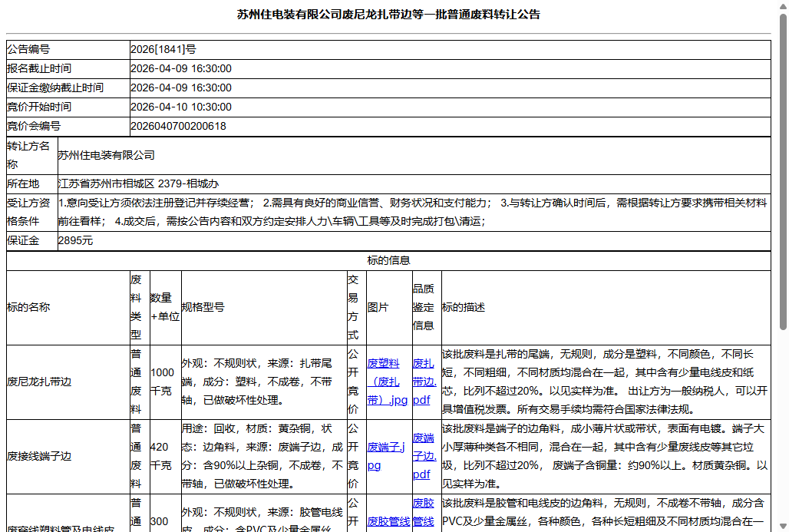
Task: Click quantity 420千克 cell
Action: (165, 456)
